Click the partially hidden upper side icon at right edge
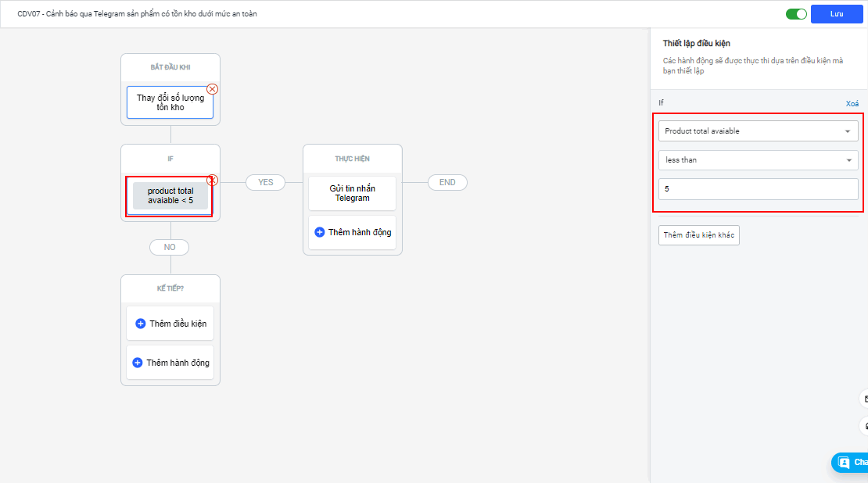This screenshot has width=868, height=483. [864, 399]
